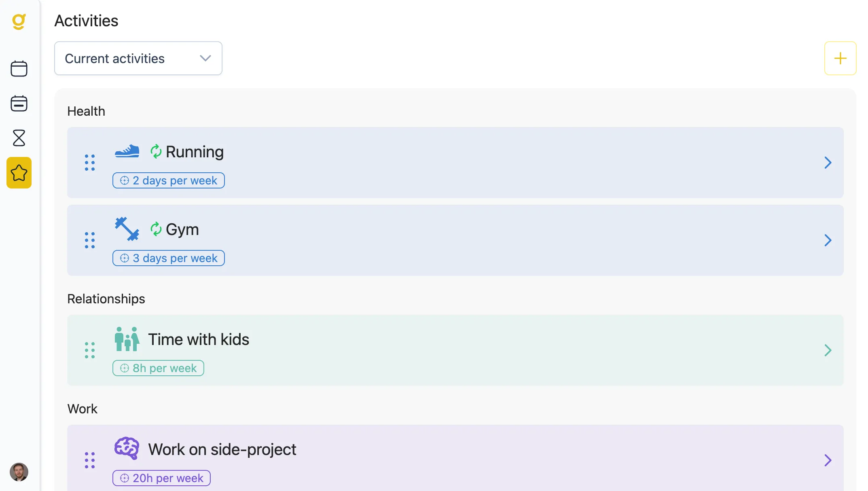Select the planner icon in the sidebar
This screenshot has height=491, width=868.
[x=19, y=104]
